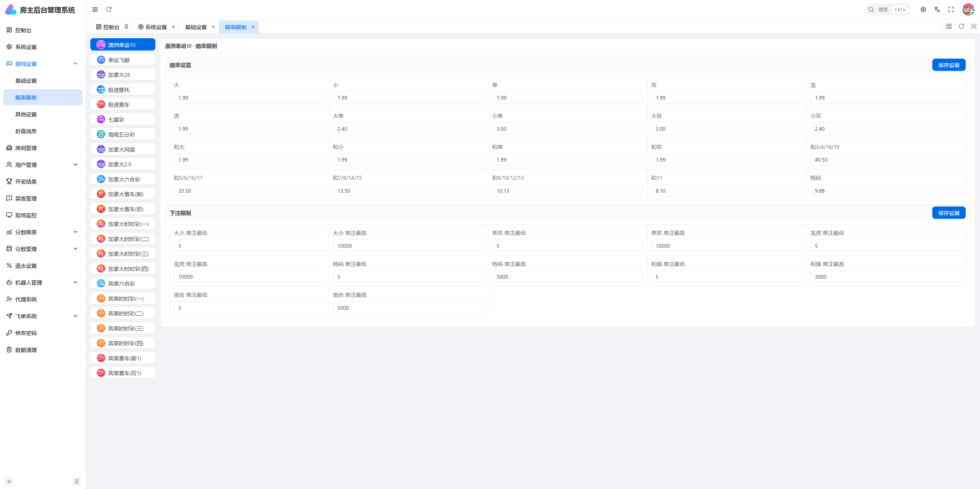Close the 系统设置 tab
This screenshot has height=489, width=980.
(x=174, y=27)
